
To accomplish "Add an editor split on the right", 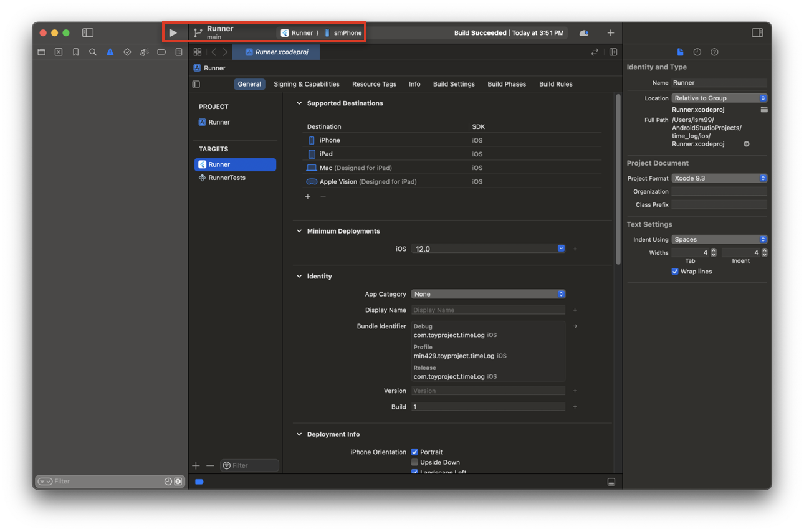I will (x=613, y=52).
